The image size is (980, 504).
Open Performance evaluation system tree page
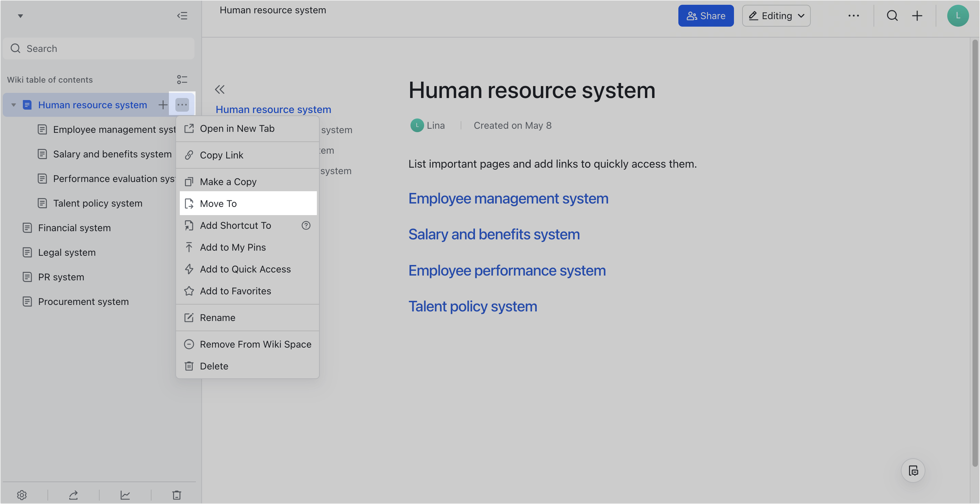[114, 179]
